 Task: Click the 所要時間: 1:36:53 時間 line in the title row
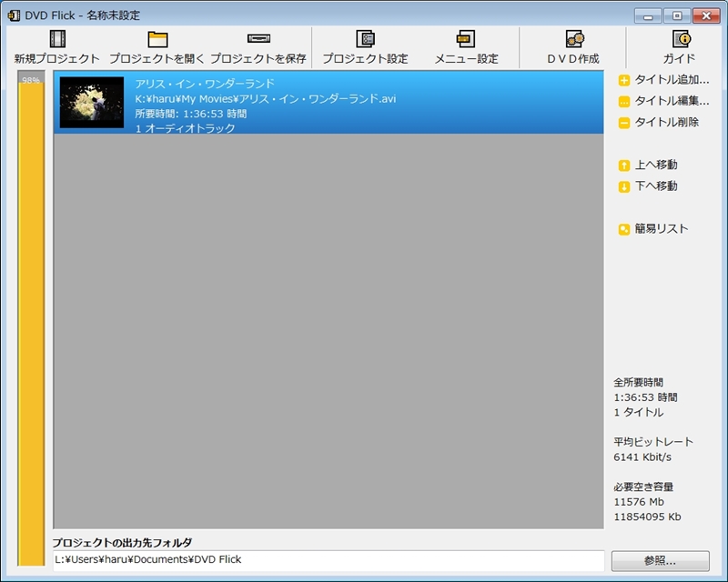(191, 114)
